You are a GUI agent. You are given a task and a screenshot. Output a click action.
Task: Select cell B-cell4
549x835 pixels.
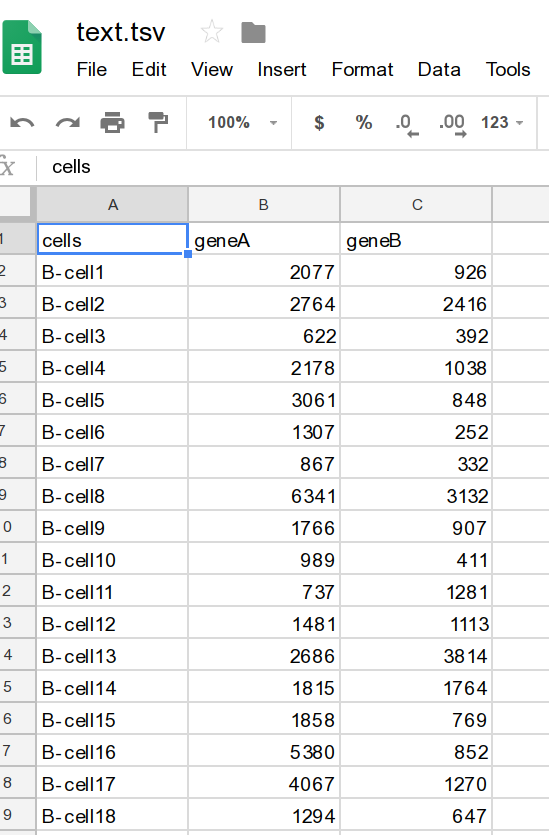tap(112, 367)
